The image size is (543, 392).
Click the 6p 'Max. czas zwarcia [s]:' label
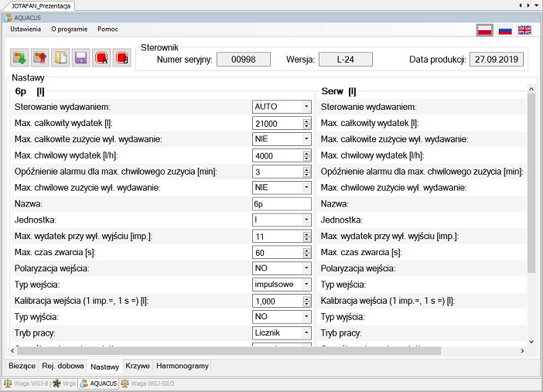[55, 253]
